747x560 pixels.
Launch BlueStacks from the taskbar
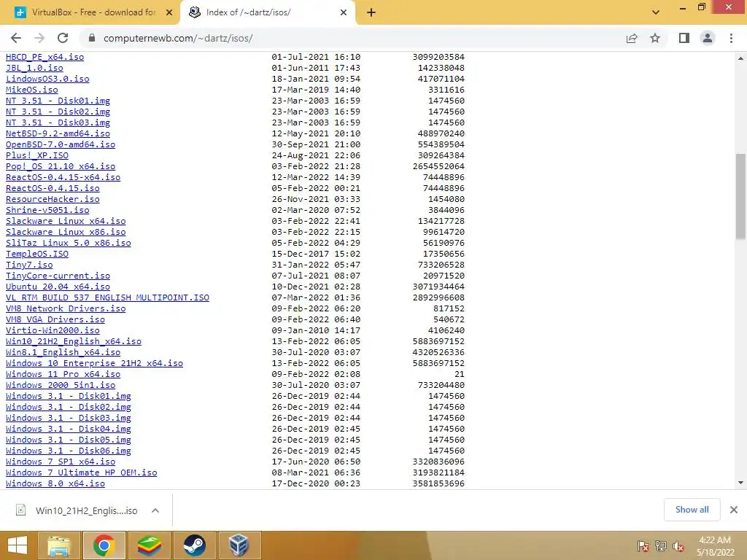point(150,545)
